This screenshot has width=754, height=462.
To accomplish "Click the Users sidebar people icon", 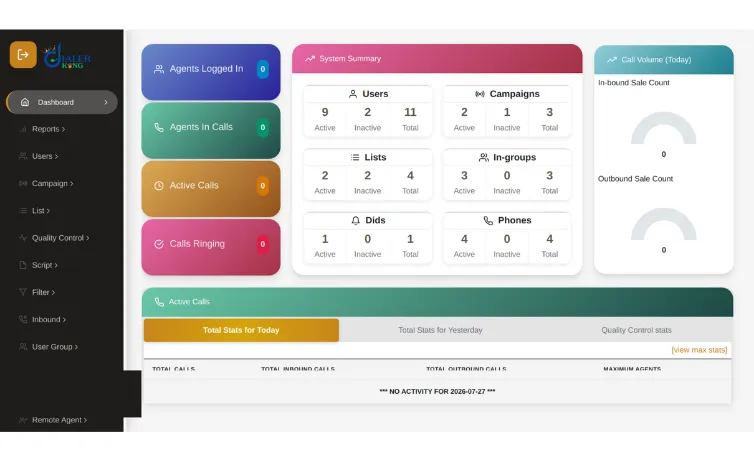I will pyautogui.click(x=23, y=156).
